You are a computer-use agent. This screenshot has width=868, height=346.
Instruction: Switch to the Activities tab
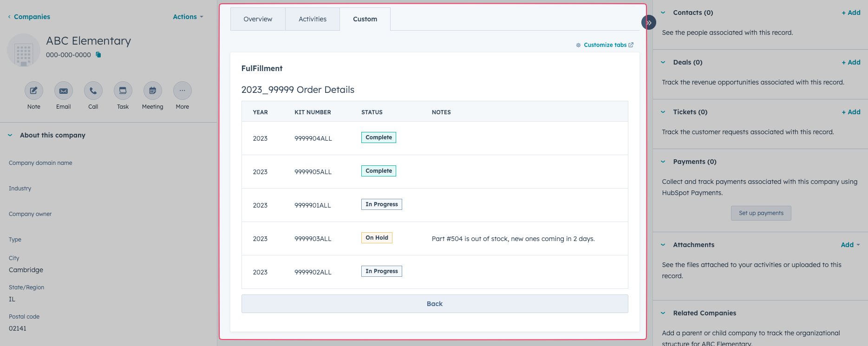click(313, 19)
